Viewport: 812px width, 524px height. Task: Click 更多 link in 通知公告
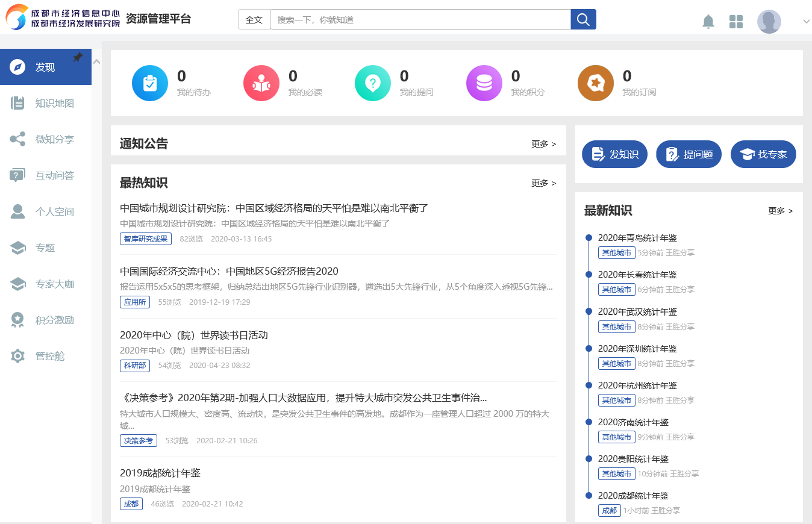[544, 144]
